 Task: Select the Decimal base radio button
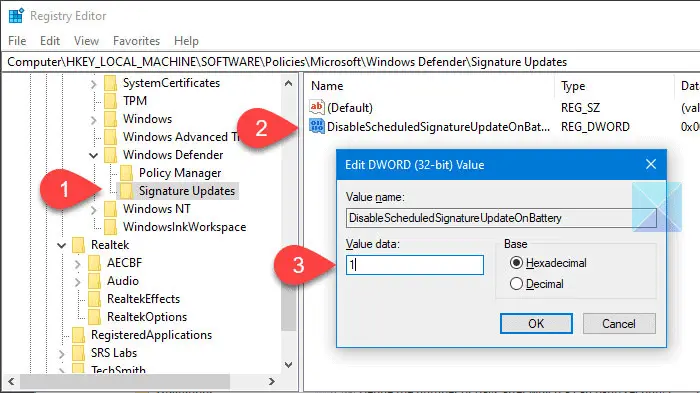pos(516,284)
